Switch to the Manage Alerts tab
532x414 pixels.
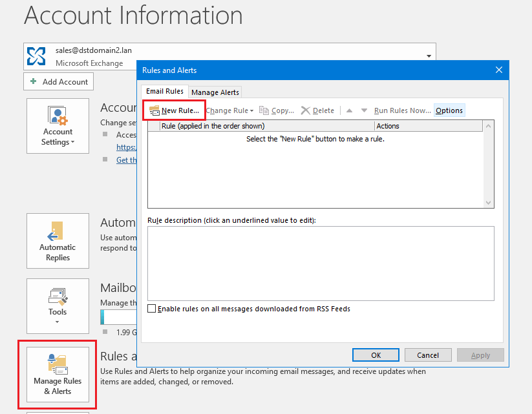tap(215, 92)
